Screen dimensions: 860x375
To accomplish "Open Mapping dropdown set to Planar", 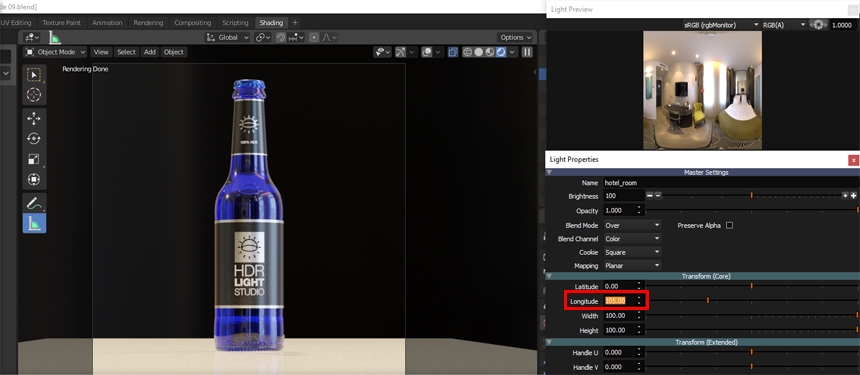I will (632, 265).
